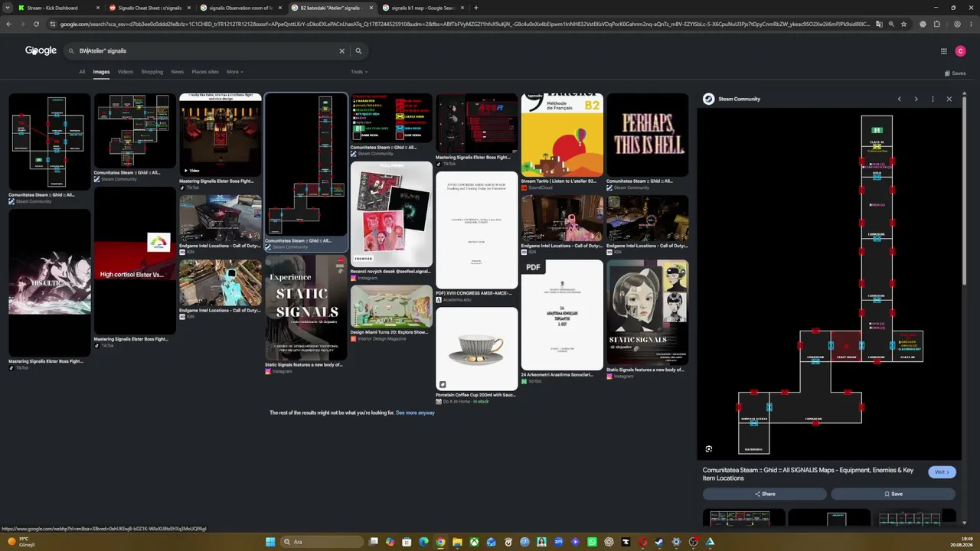Image resolution: width=980 pixels, height=551 pixels.
Task: Show the previous image in preview panel
Action: click(900, 99)
